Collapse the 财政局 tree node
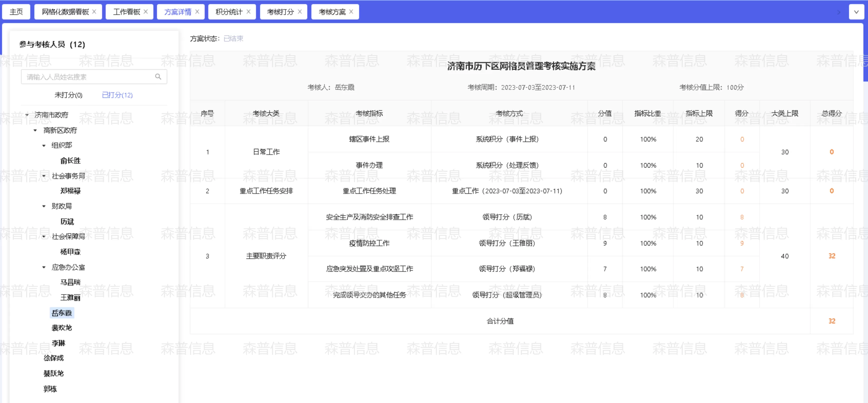Image resolution: width=868 pixels, height=403 pixels. (44, 206)
